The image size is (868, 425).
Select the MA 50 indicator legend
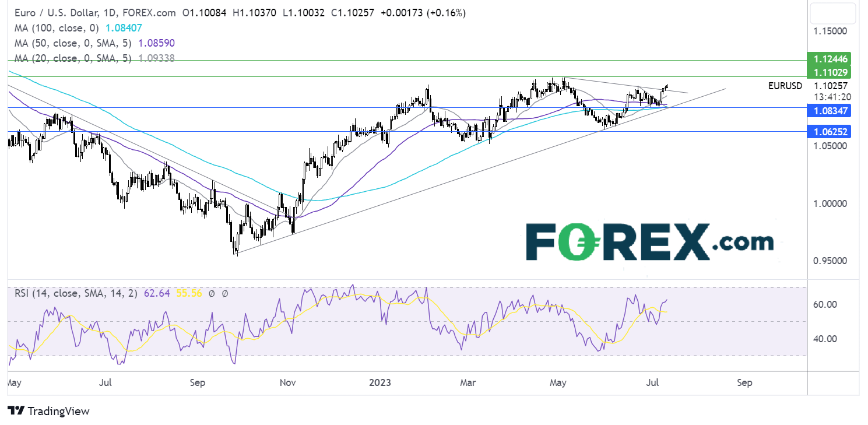tap(95, 43)
